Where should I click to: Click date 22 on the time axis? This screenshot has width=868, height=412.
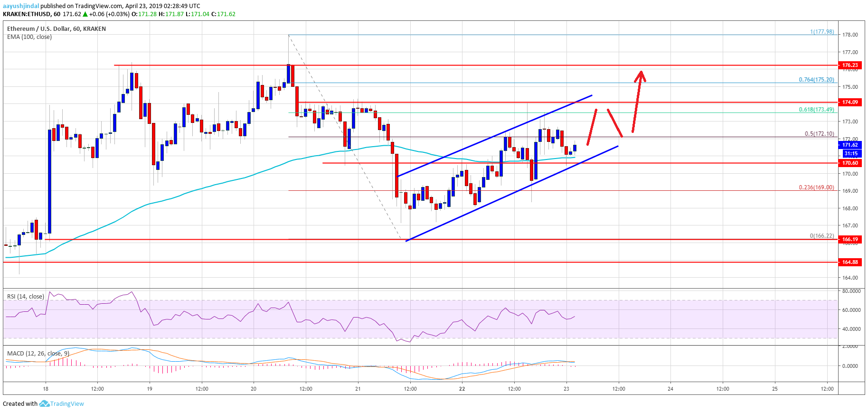click(x=462, y=389)
